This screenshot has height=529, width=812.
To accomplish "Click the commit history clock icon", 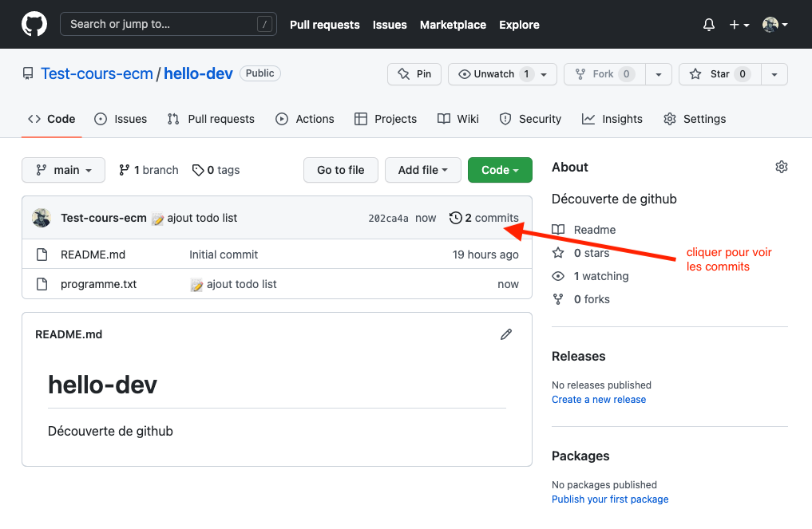I will 455,218.
